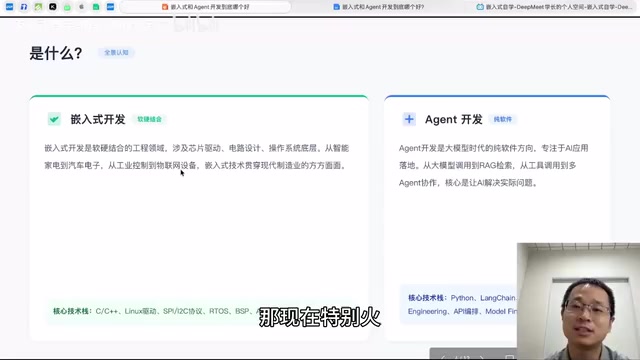Open the headphone-logo pinned tab

tap(24, 7)
